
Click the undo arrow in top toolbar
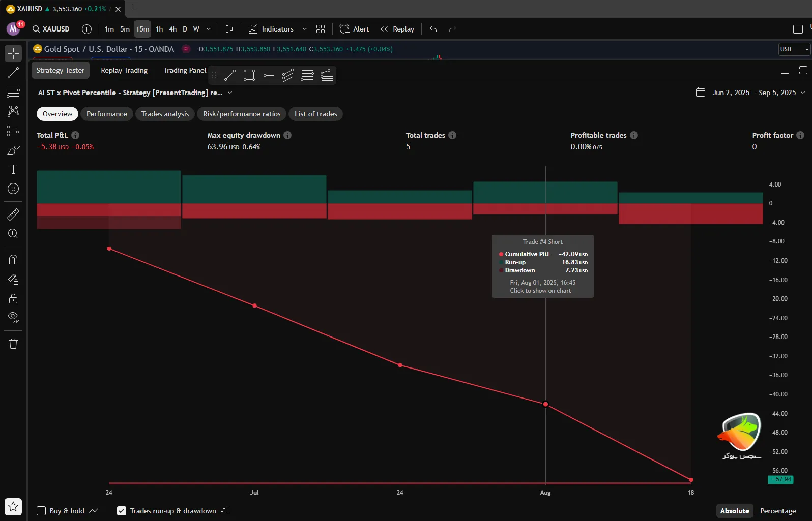point(433,29)
